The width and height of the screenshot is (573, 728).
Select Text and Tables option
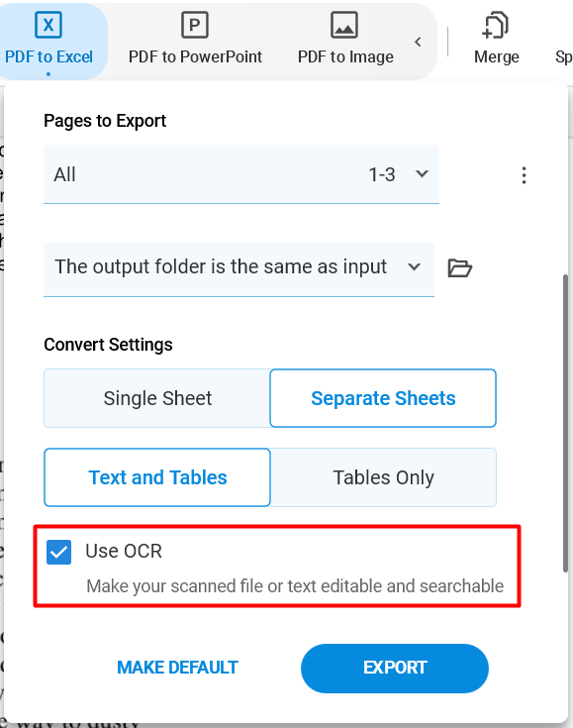click(157, 477)
